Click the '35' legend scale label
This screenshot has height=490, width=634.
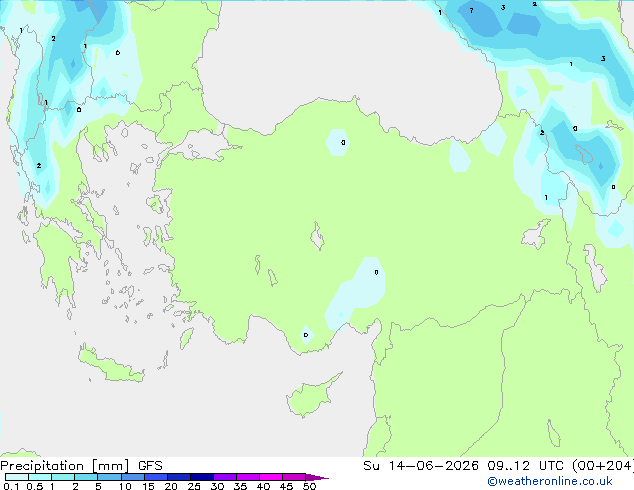240,486
